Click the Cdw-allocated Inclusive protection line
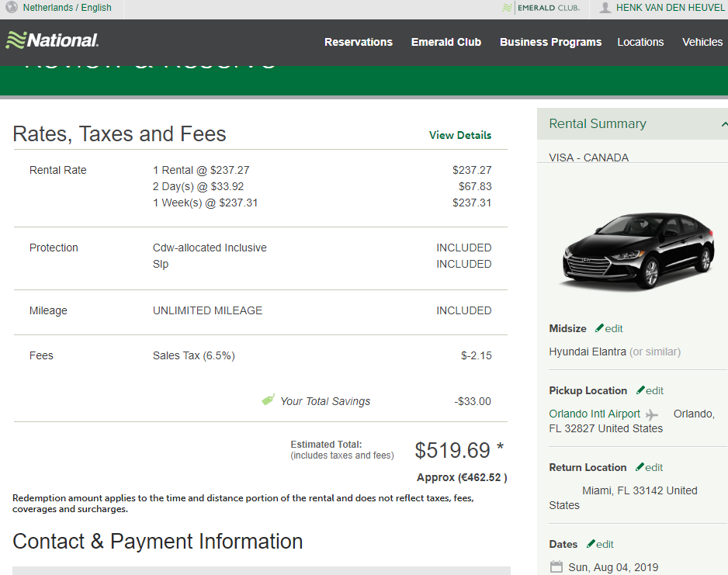 (x=210, y=248)
